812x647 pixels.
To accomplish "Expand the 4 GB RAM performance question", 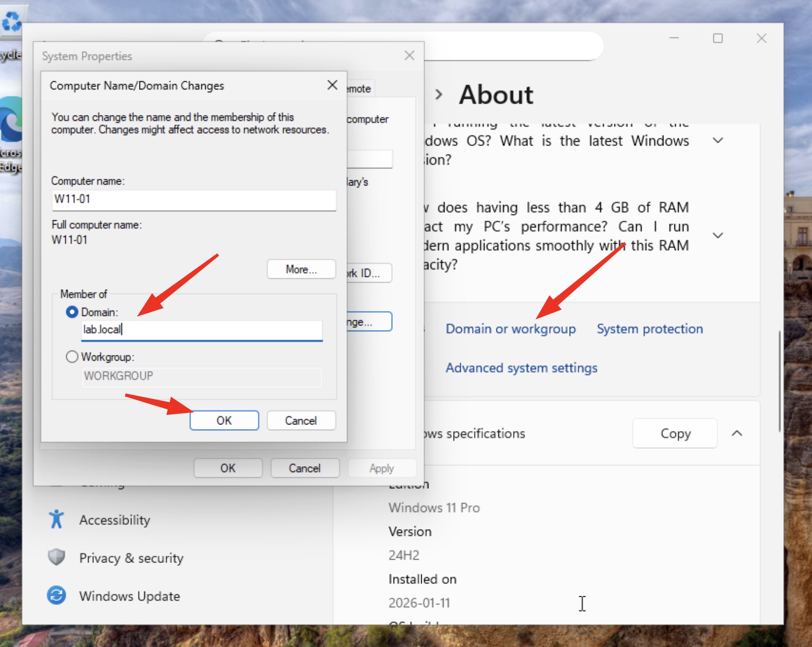I will coord(717,236).
